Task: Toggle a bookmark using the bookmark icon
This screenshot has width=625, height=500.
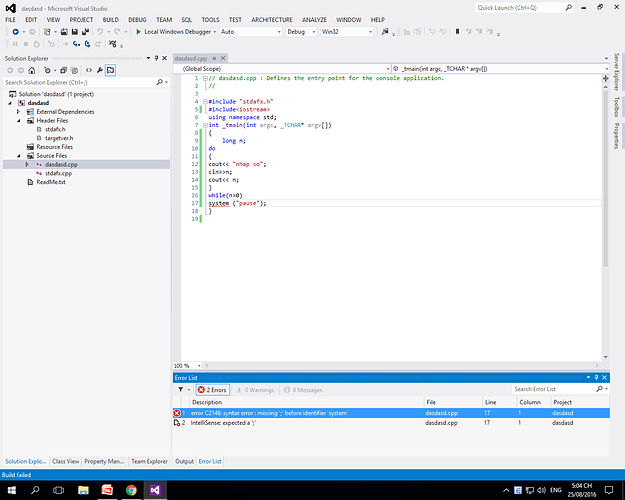Action: click(x=457, y=32)
